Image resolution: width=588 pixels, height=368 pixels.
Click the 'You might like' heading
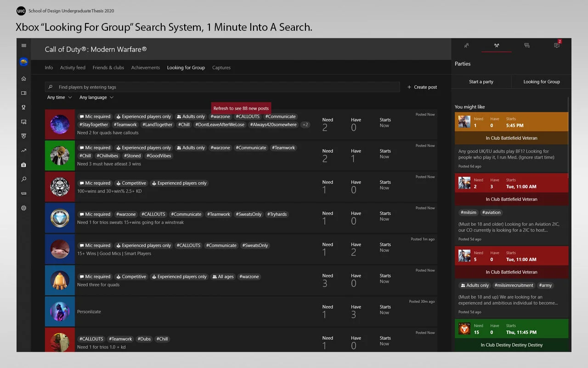click(469, 107)
